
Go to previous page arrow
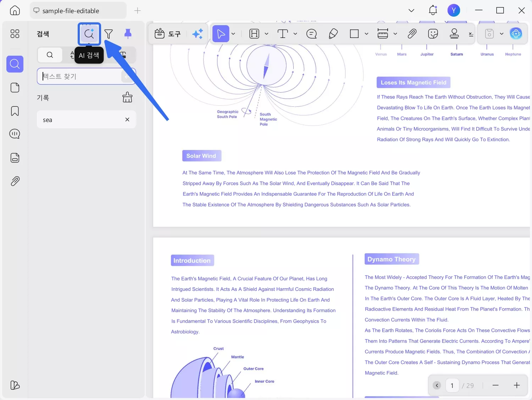click(437, 385)
